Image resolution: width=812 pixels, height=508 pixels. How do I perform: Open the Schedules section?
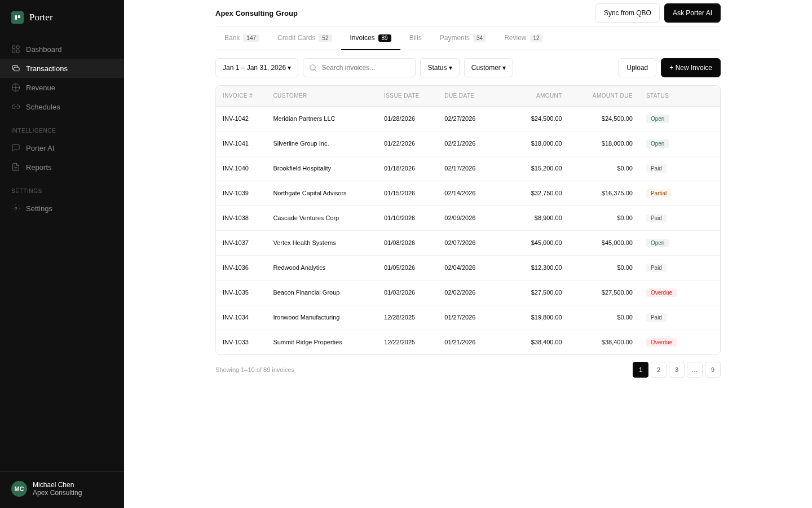click(43, 107)
